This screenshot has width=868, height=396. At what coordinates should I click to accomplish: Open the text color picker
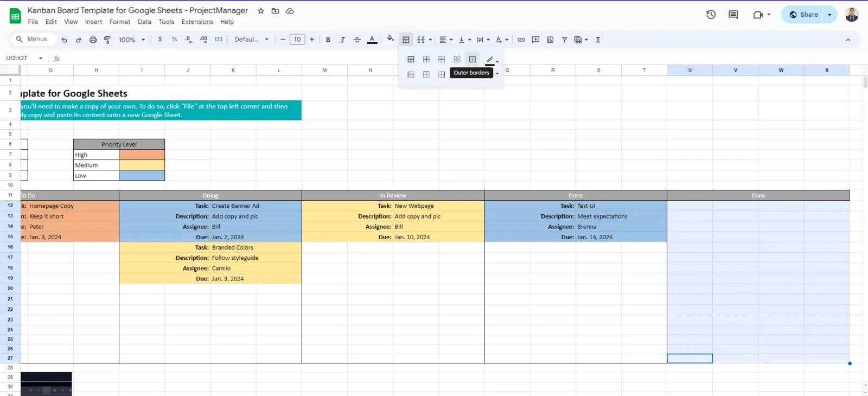(x=372, y=40)
